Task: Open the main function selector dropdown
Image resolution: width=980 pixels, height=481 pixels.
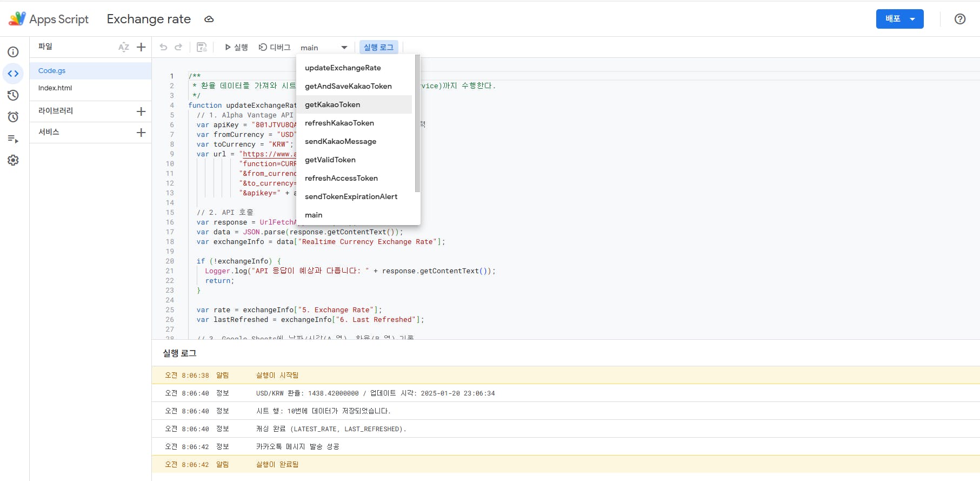Action: 324,48
